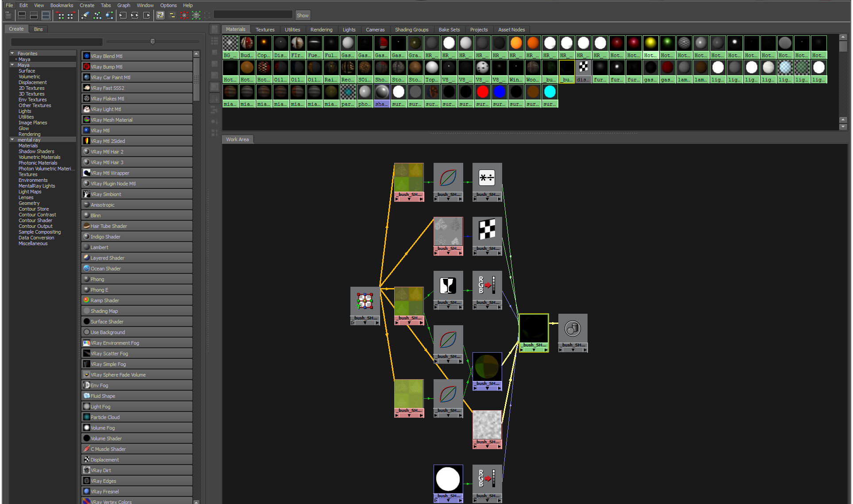
Task: Click the Work Area tab
Action: 238,139
